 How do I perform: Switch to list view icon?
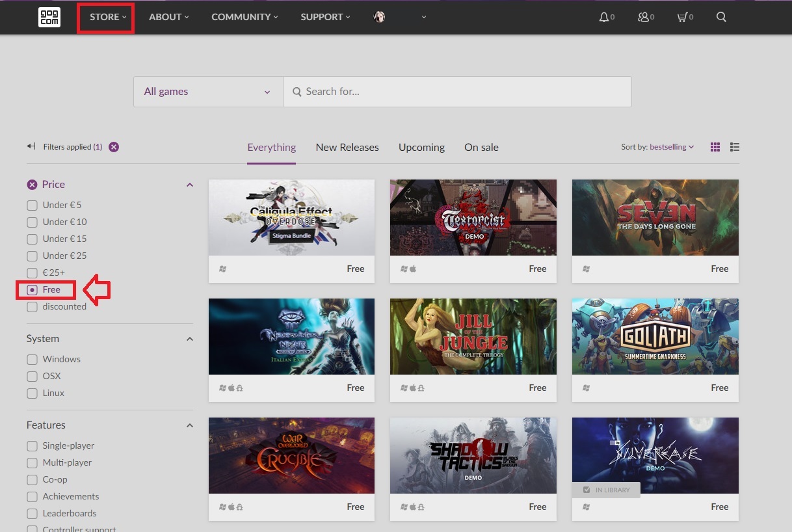click(x=735, y=147)
